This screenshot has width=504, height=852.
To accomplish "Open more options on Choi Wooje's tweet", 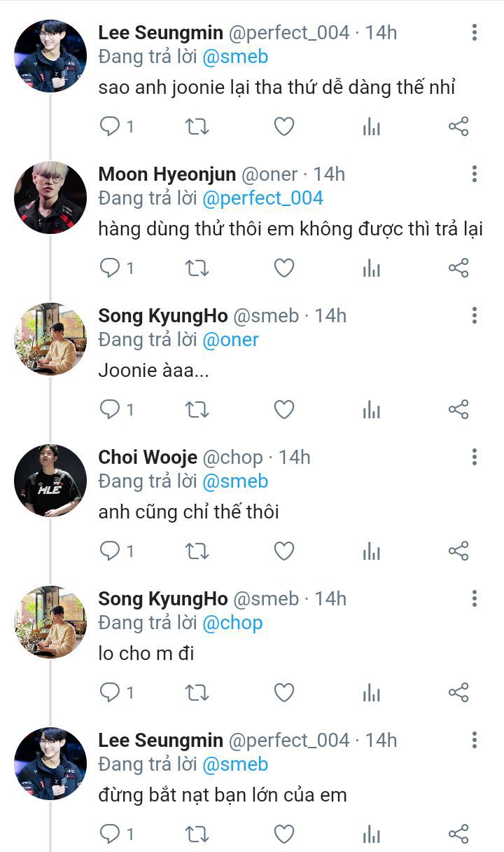I will click(x=475, y=457).
